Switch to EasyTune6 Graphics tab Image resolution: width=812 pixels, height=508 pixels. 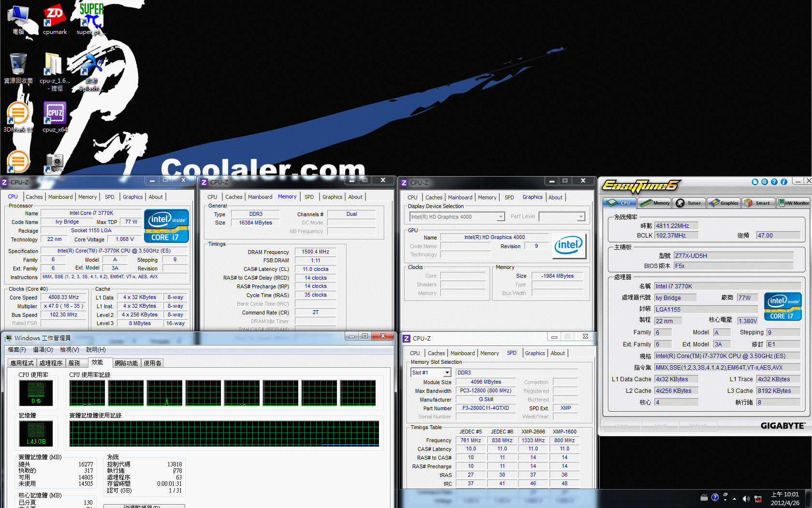[724, 203]
